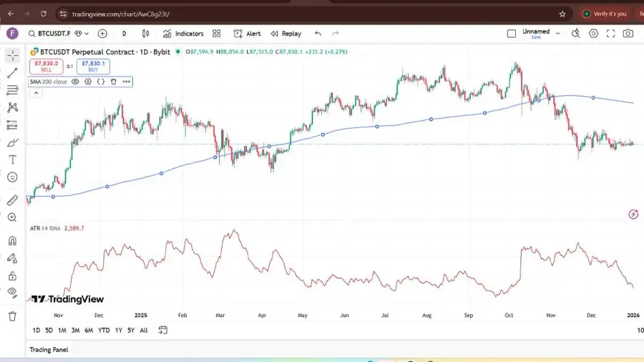This screenshot has width=644, height=362.
Task: Open more options for SMA 200
Action: point(127,82)
